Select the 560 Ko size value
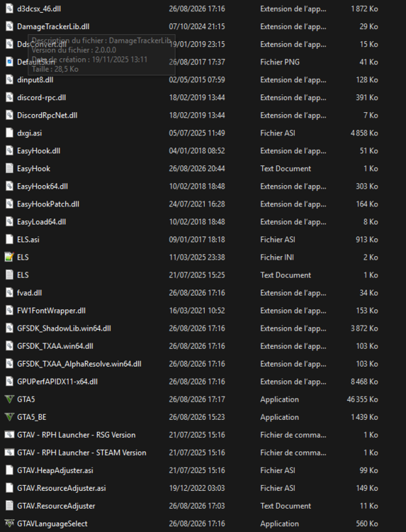This screenshot has width=406, height=532. [367, 523]
